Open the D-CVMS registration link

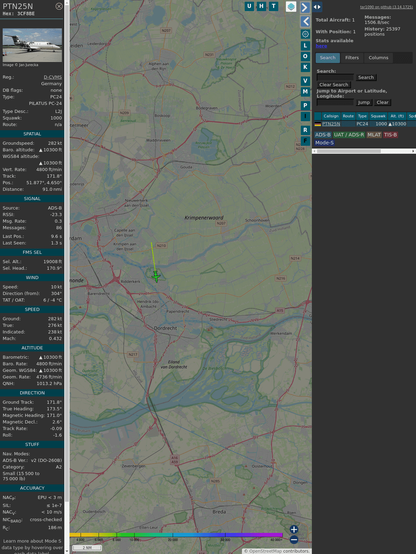coord(53,77)
